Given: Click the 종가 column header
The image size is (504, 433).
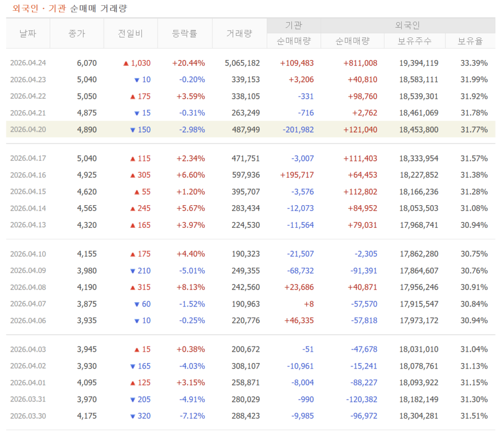Looking at the screenshot, I should tap(77, 33).
